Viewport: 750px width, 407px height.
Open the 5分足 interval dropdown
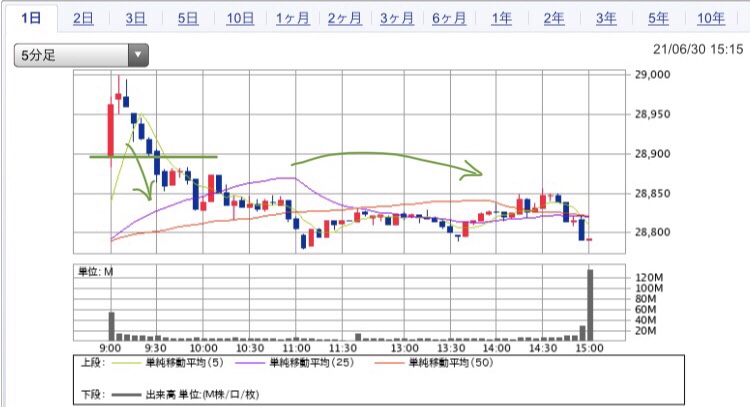tap(70, 56)
